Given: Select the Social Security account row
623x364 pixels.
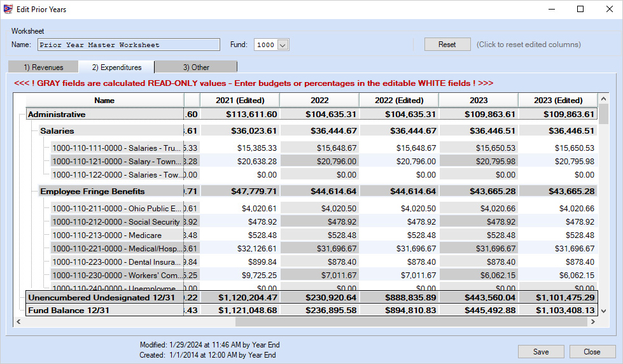Looking at the screenshot, I should [x=116, y=222].
